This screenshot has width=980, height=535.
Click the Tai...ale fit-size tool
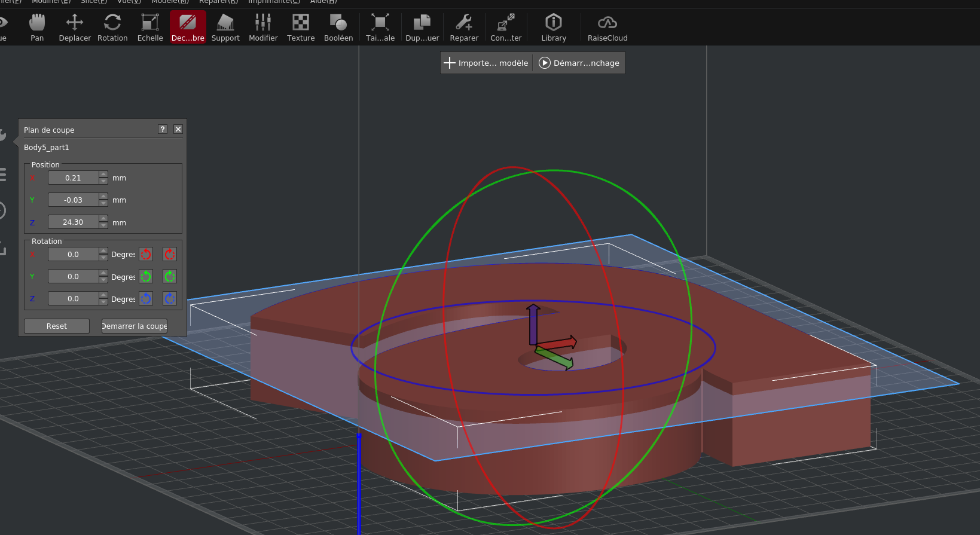coord(380,27)
